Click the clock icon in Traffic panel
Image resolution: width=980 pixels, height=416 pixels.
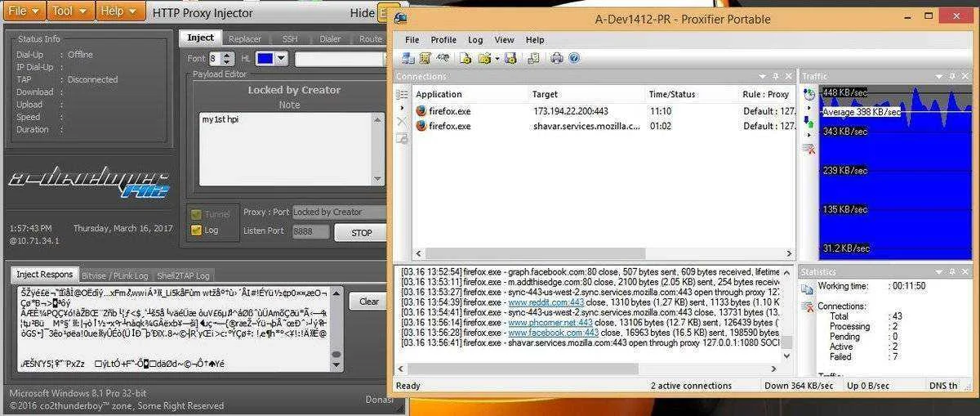[x=809, y=94]
